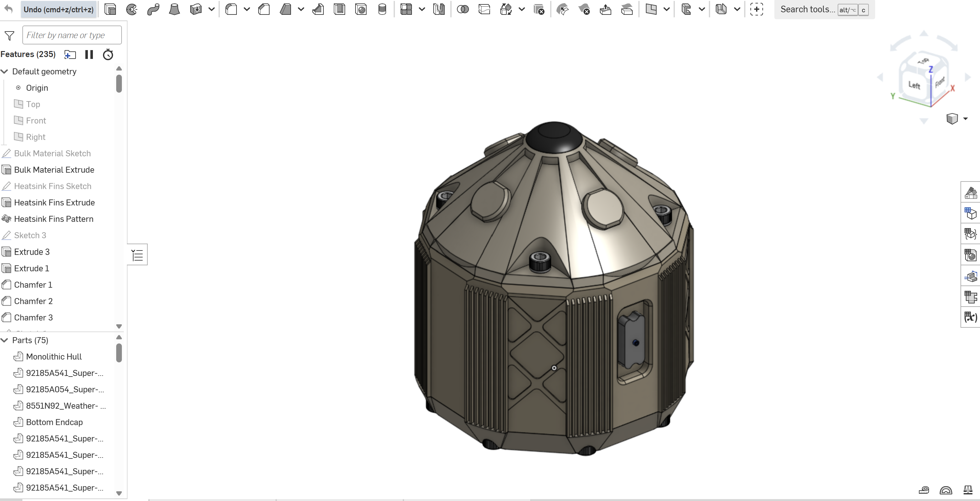This screenshot has height=501, width=980.
Task: Select the Sweep tool
Action: [x=153, y=9]
